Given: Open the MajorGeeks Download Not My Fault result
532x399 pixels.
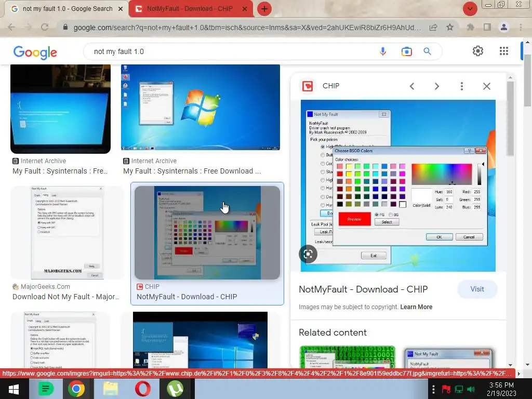Looking at the screenshot, I should tap(66, 297).
